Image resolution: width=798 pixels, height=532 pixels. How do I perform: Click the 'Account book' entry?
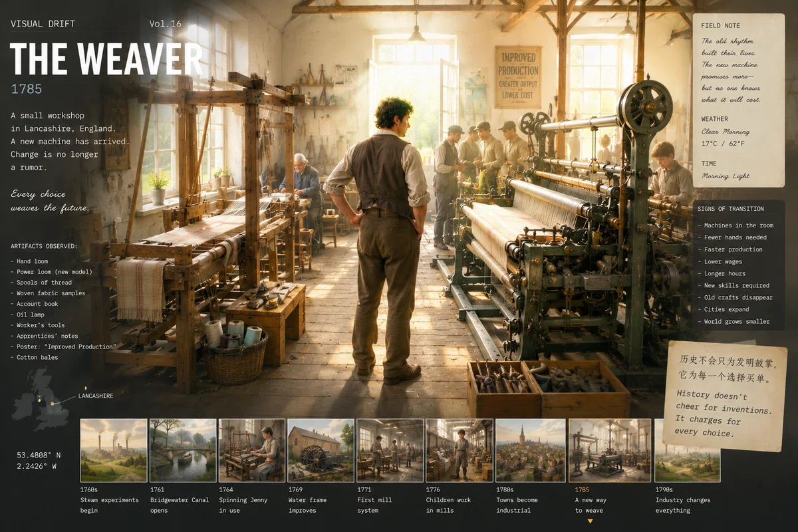point(35,304)
